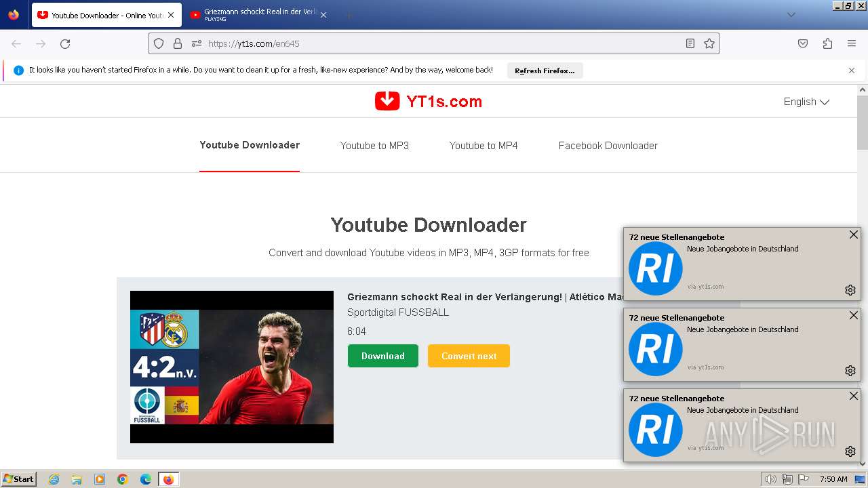Click the YT1s.com logo
Screen dimensions: 868x488
tap(429, 102)
